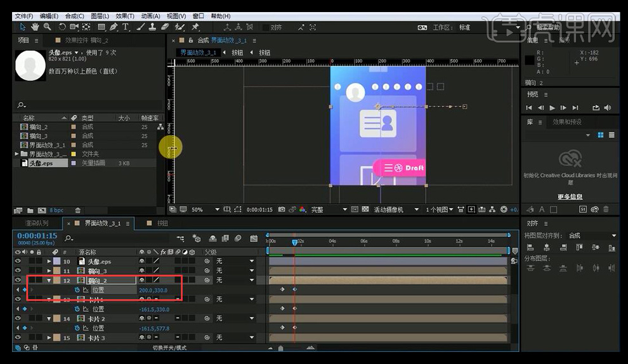Open the 合成(C) menu
This screenshot has width=628, height=364.
74,16
